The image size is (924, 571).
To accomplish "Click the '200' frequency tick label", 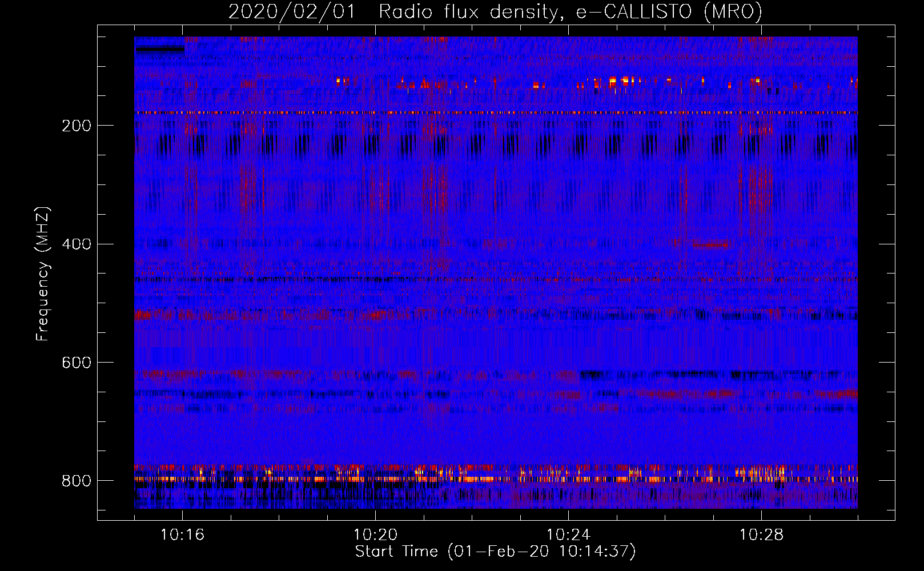I will tap(77, 126).
